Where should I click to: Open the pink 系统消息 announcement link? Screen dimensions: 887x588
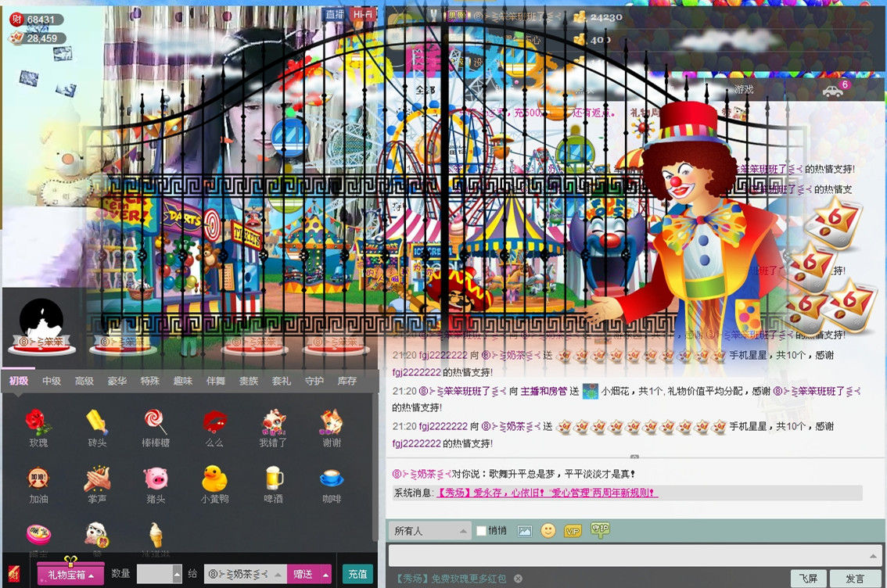pyautogui.click(x=546, y=493)
